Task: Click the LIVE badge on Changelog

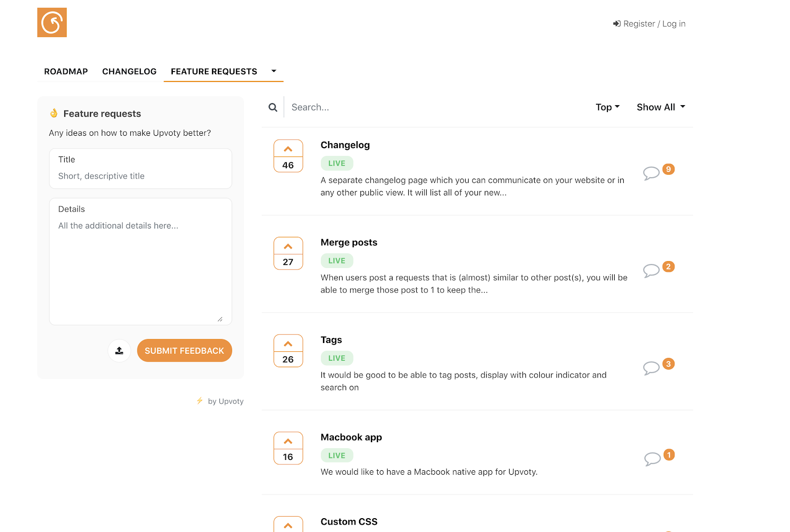Action: pos(337,163)
